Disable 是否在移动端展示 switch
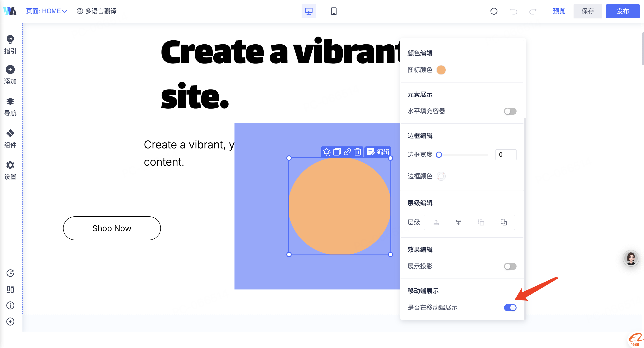 pyautogui.click(x=510, y=308)
